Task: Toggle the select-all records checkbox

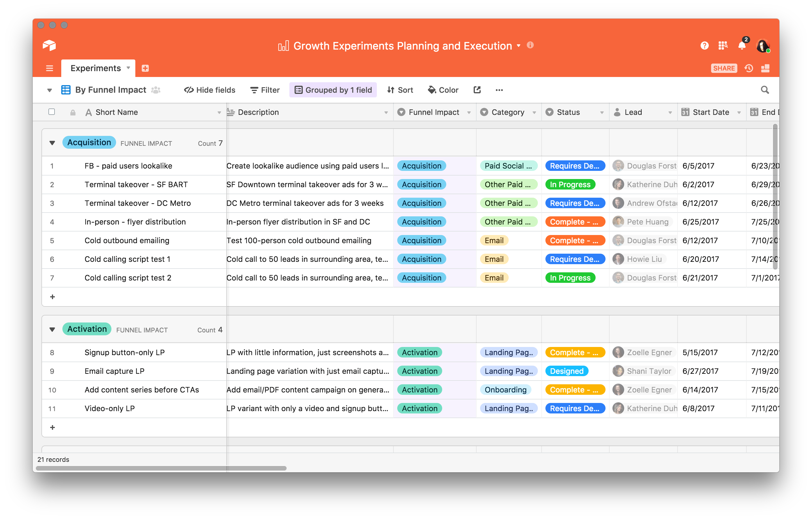Action: pos(52,112)
